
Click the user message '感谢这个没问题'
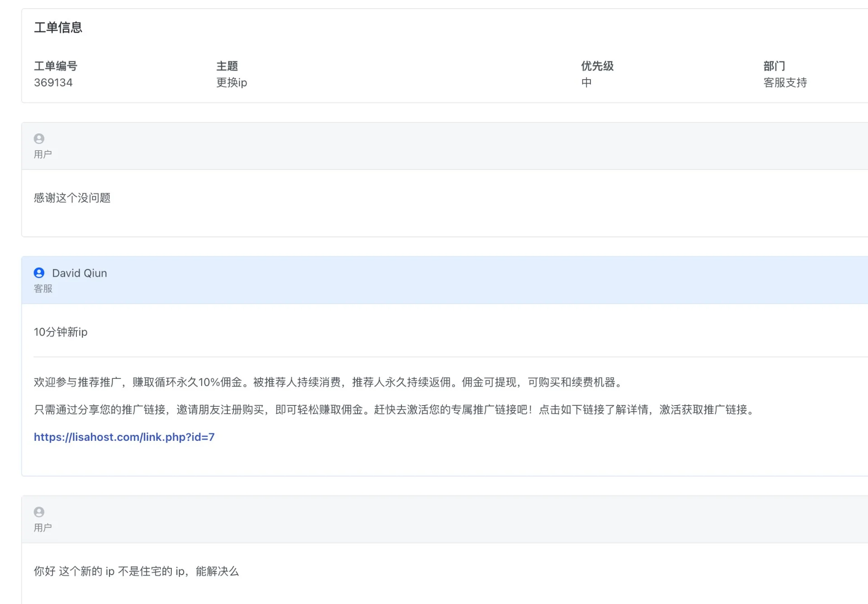[72, 198]
